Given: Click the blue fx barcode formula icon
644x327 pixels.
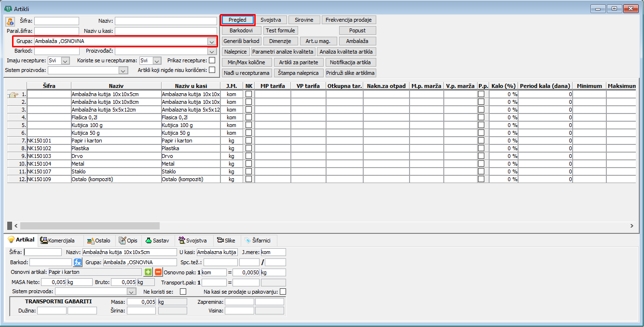Looking at the screenshot, I should [78, 262].
